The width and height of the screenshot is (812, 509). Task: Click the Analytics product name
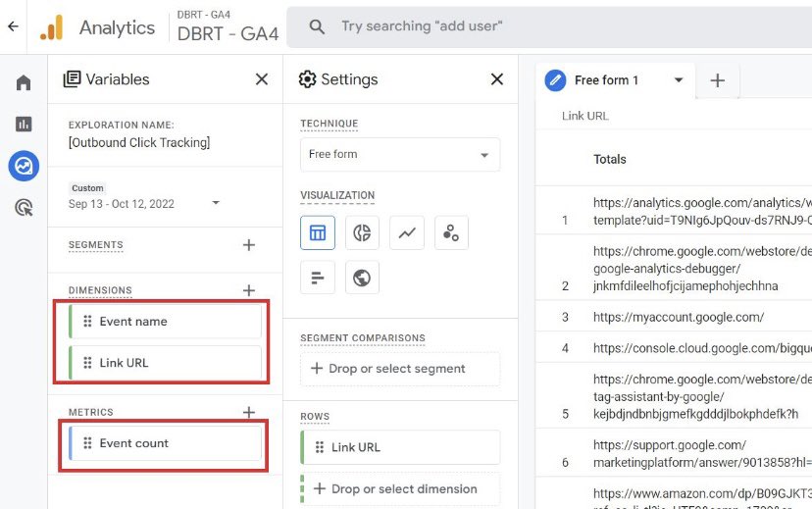[x=117, y=27]
